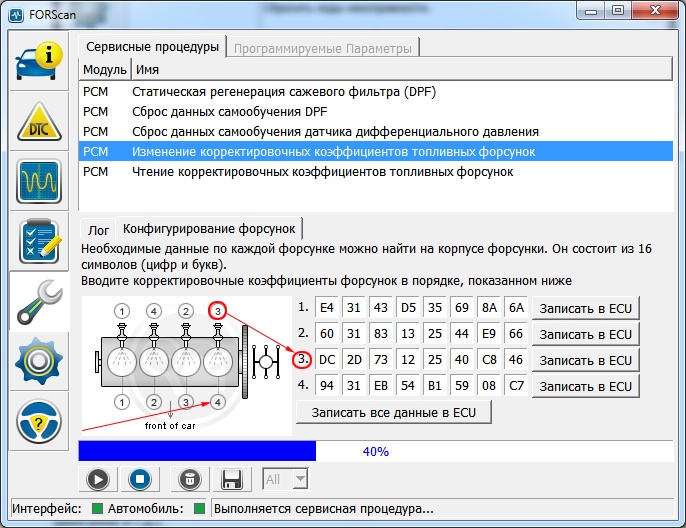The image size is (686, 528).
Task: Click injector 4 field with value EB
Action: coord(381,385)
